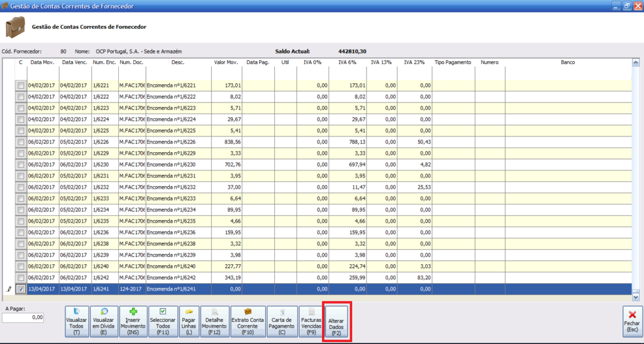Uncheck the selected 1/6241 row checkbox
The width and height of the screenshot is (644, 344).
pos(21,289)
